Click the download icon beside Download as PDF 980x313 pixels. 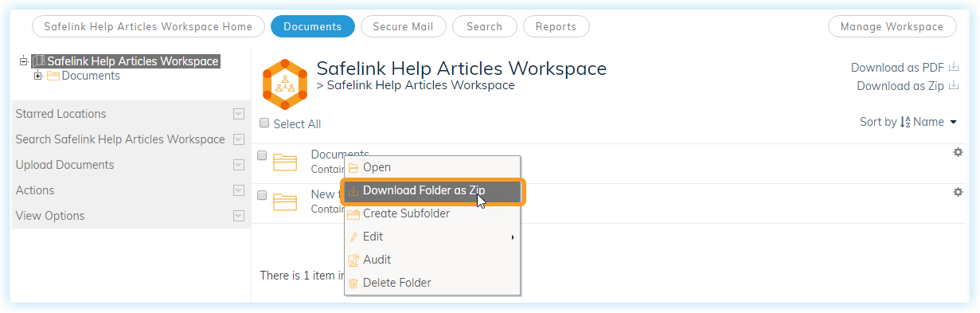(954, 67)
